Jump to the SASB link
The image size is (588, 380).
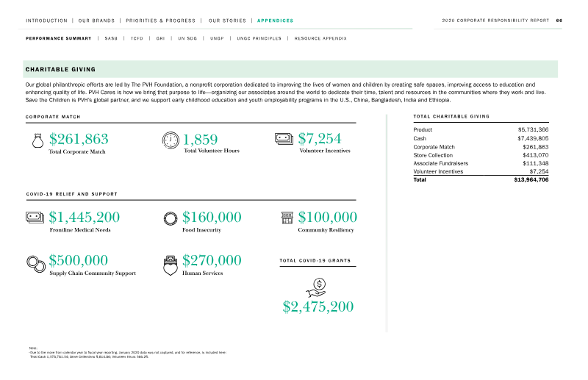pyautogui.click(x=111, y=38)
